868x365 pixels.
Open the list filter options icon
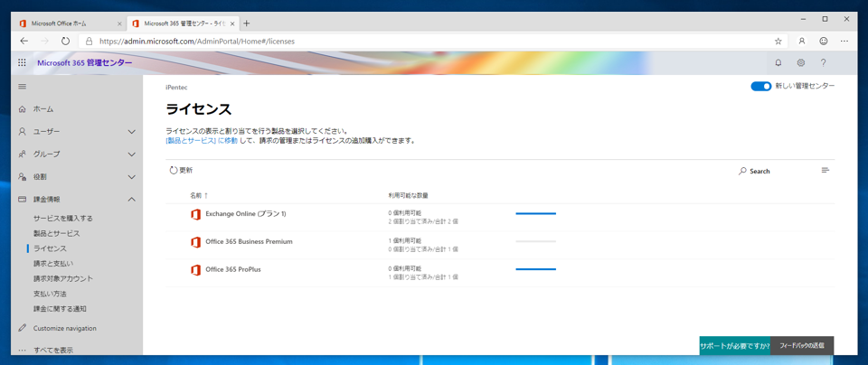(825, 171)
